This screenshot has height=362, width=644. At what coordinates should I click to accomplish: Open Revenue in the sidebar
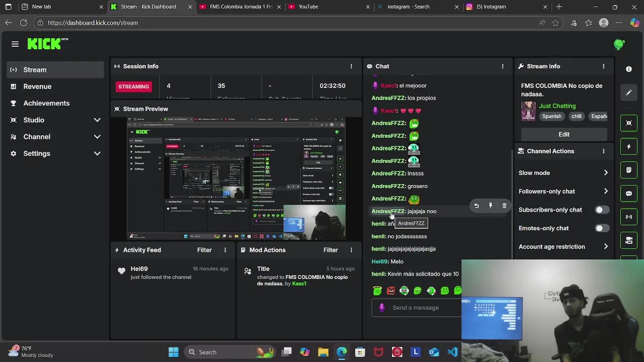(55, 86)
